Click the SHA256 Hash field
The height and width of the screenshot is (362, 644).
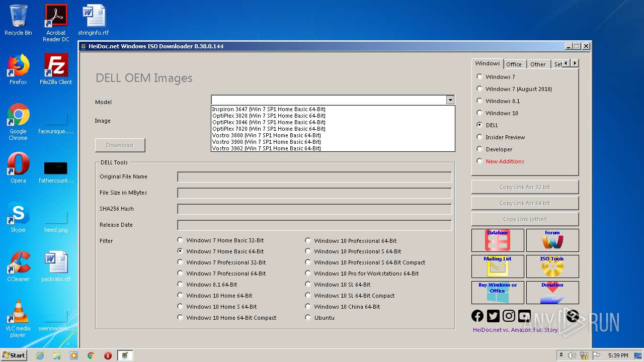(x=314, y=209)
